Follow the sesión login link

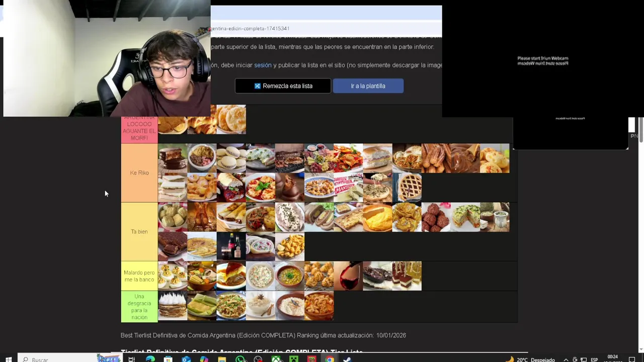263,65
